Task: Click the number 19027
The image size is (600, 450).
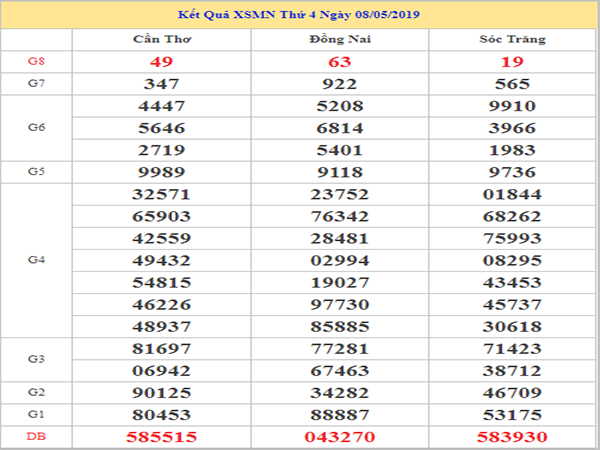Action: tap(340, 282)
